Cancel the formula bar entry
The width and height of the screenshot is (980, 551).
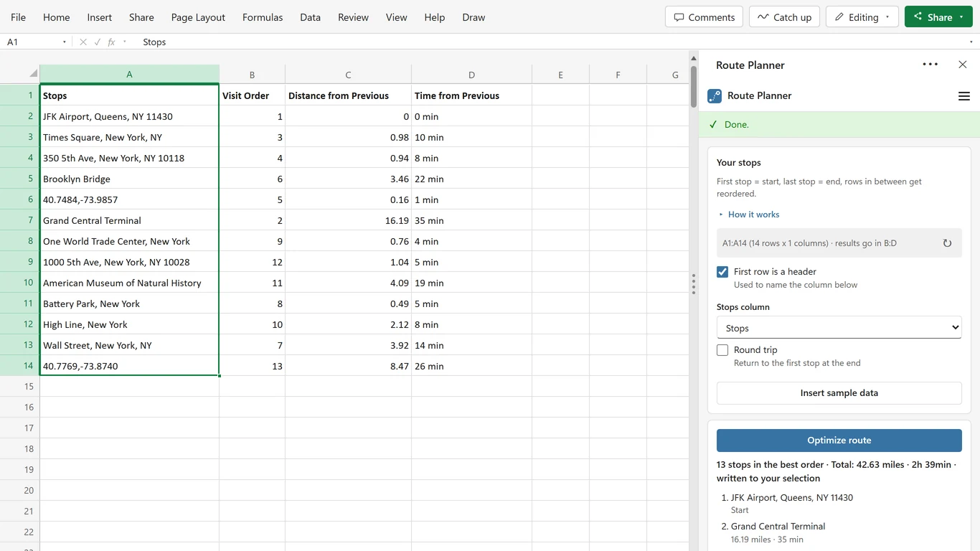[x=83, y=42]
